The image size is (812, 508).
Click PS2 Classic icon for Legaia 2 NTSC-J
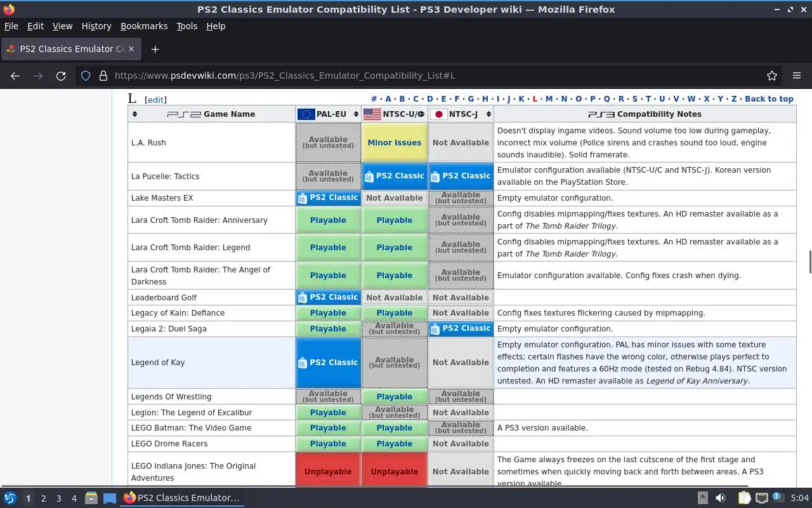coord(435,328)
